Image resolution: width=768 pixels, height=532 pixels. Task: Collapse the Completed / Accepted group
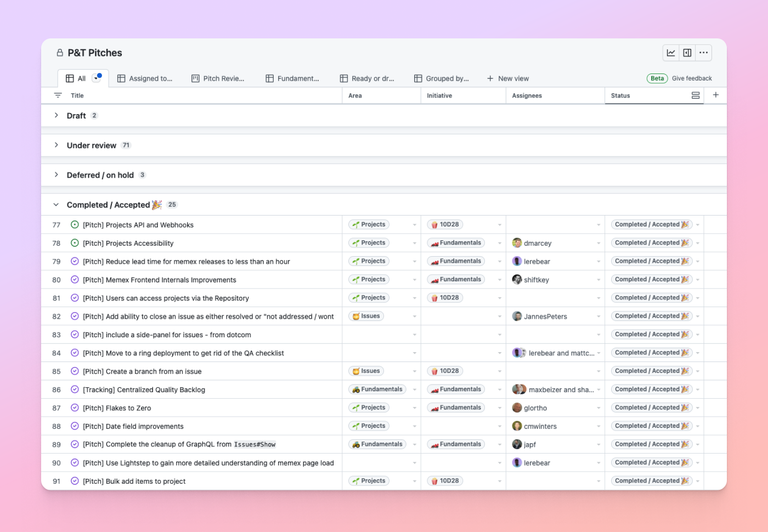pos(56,205)
